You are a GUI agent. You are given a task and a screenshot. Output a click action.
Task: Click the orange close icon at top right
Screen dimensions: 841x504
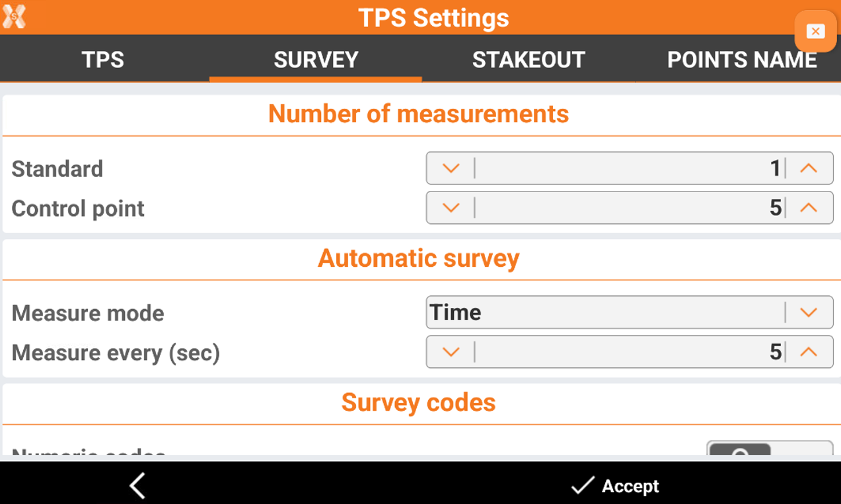[x=815, y=31]
